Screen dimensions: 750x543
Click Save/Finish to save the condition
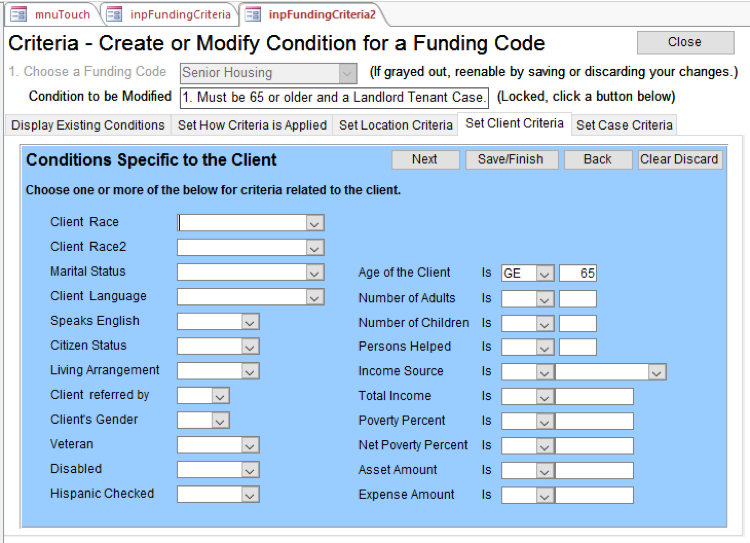(x=511, y=160)
